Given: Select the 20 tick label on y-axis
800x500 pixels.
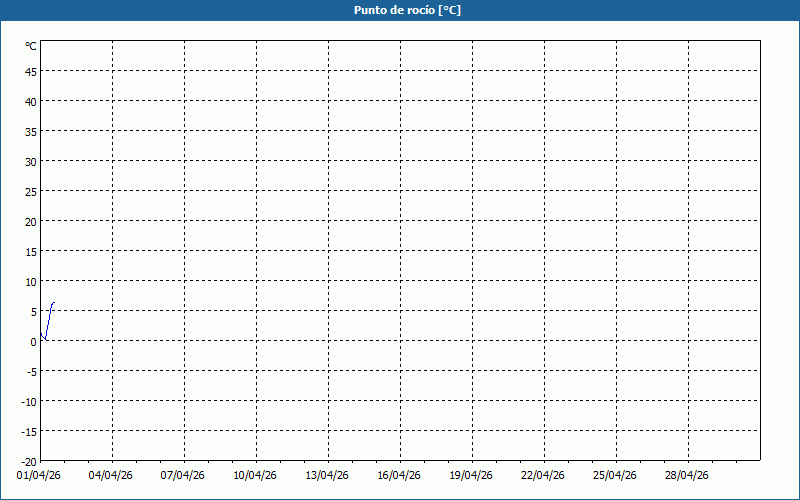Looking at the screenshot, I should 31,221.
